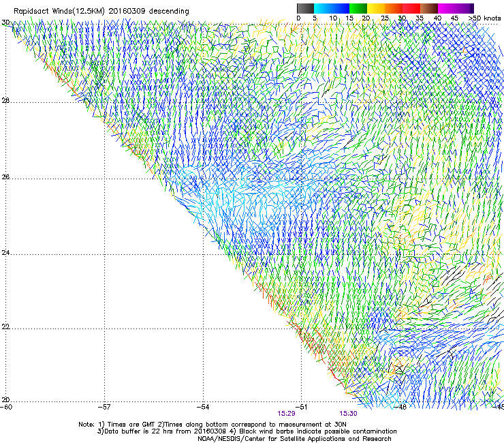This screenshot has width=504, height=443.
Task: Click the longitude label '-48' on bottom axis
Action: [400, 407]
